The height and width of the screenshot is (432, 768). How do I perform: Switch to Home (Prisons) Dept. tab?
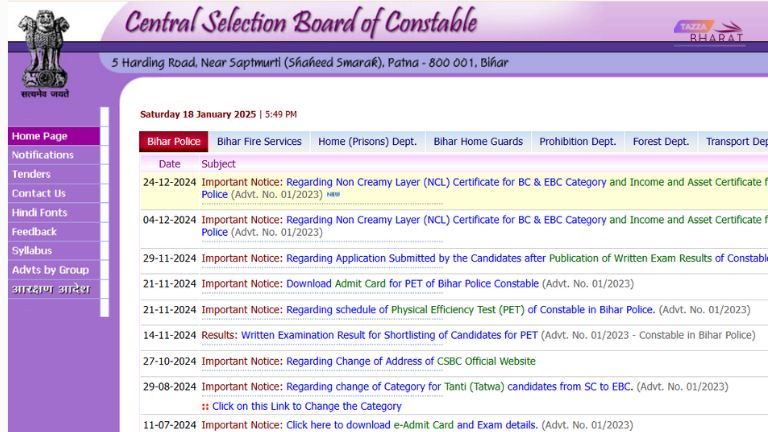pyautogui.click(x=367, y=142)
